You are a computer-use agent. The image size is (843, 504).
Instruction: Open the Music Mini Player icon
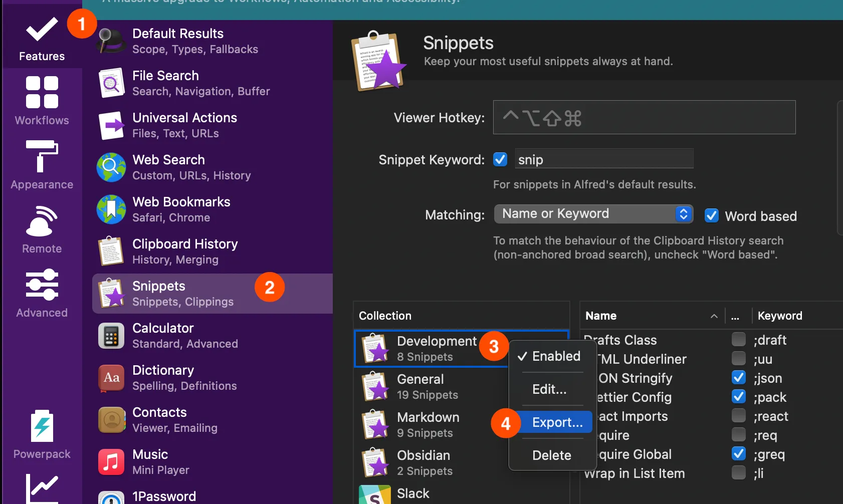click(x=111, y=462)
